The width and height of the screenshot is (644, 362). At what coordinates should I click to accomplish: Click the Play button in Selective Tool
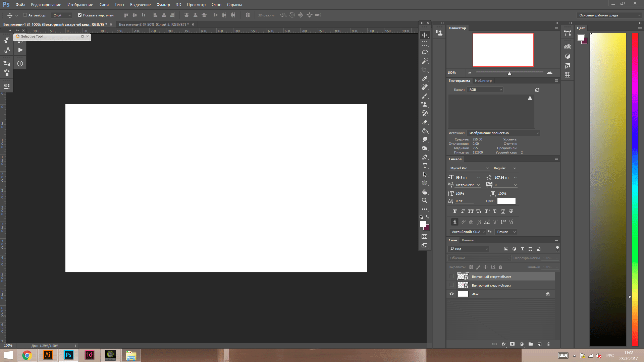20,50
